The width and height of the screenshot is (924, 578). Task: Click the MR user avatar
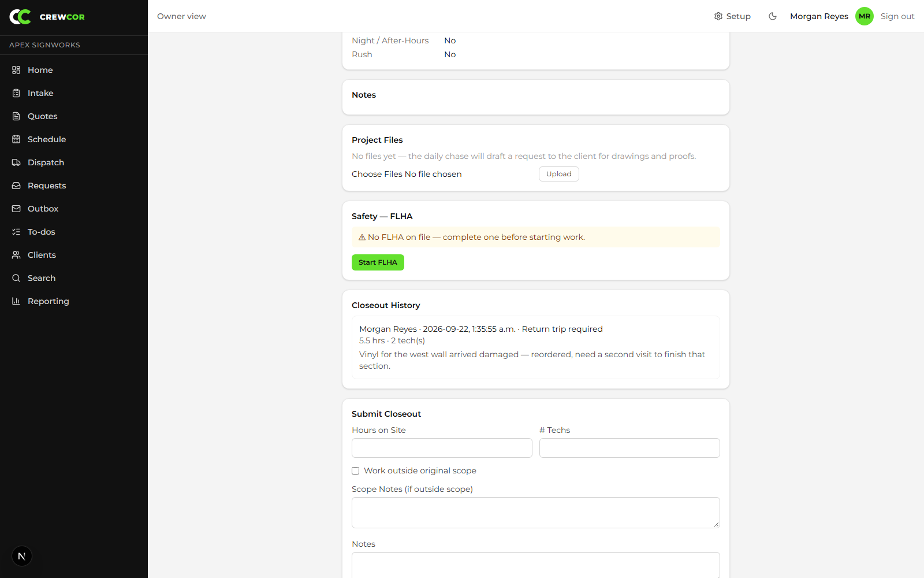(x=865, y=16)
